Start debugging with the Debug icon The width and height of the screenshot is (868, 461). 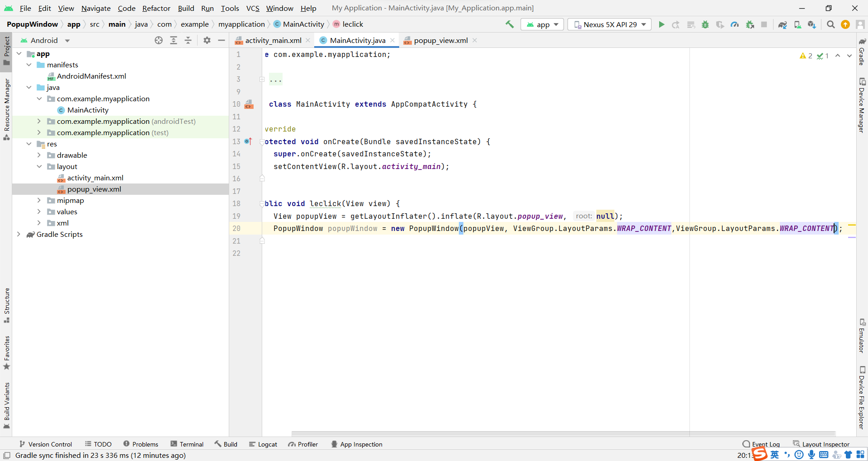706,24
